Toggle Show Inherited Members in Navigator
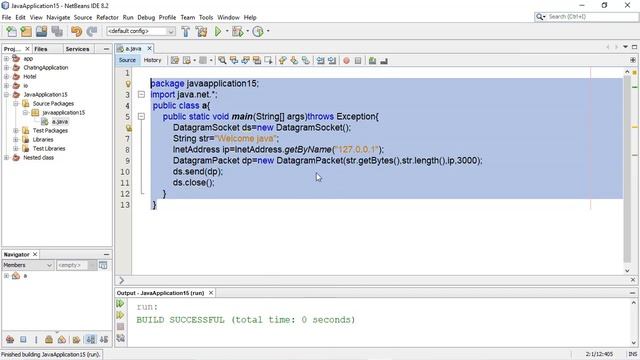This screenshot has height=360, width=640. tap(10, 339)
